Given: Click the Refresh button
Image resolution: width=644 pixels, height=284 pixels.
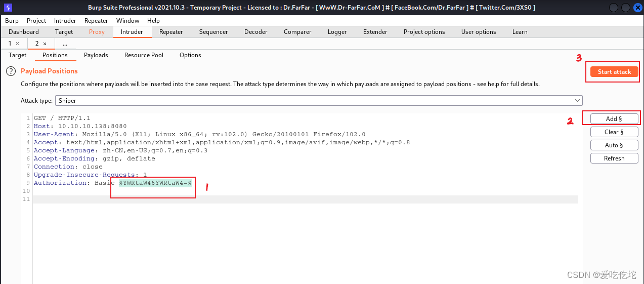Looking at the screenshot, I should point(614,158).
